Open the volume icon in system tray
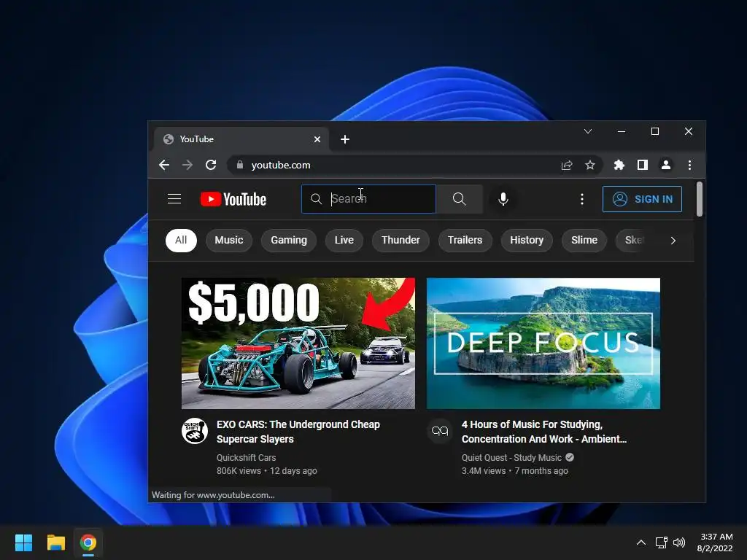The image size is (747, 560). click(679, 542)
